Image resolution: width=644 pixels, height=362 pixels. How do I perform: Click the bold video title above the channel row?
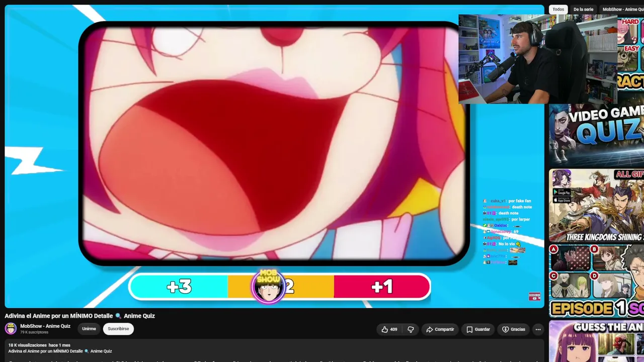(x=80, y=316)
